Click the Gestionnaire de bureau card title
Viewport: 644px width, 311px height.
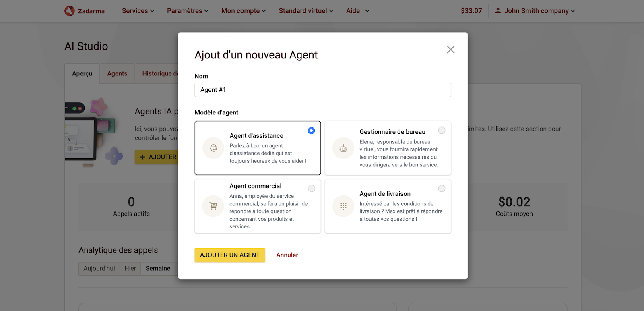click(392, 132)
